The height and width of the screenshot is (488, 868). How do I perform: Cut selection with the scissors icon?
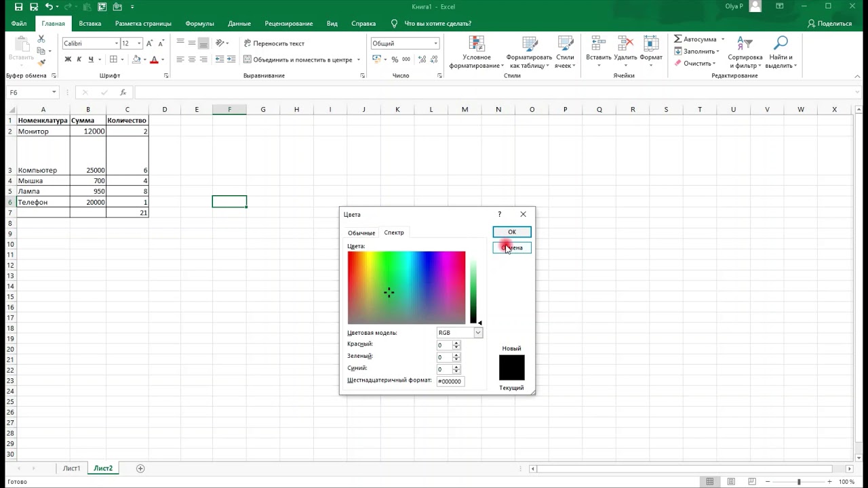[x=41, y=39]
